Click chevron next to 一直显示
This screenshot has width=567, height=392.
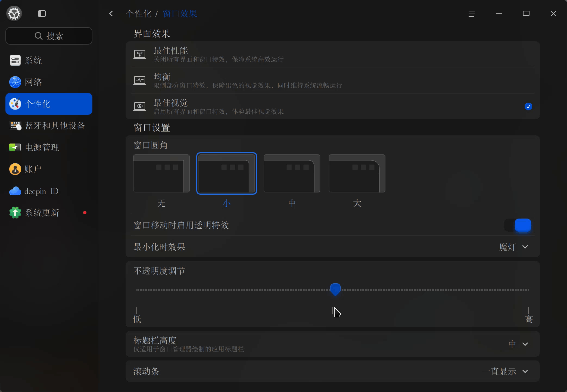525,371
